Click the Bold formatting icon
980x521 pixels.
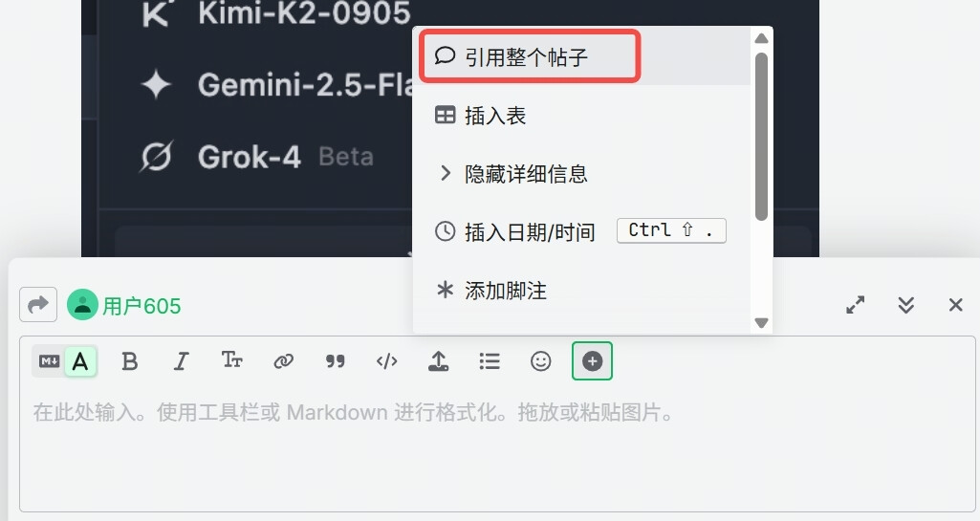pyautogui.click(x=129, y=361)
